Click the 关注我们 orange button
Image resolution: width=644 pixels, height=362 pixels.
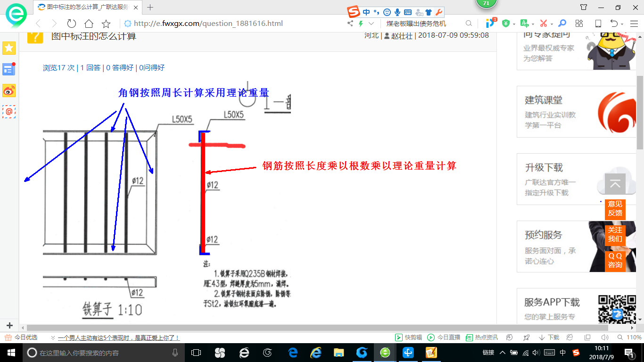coord(615,234)
